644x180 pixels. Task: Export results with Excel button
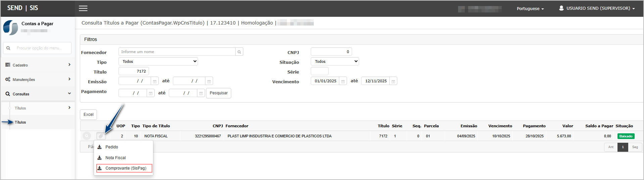tap(89, 115)
